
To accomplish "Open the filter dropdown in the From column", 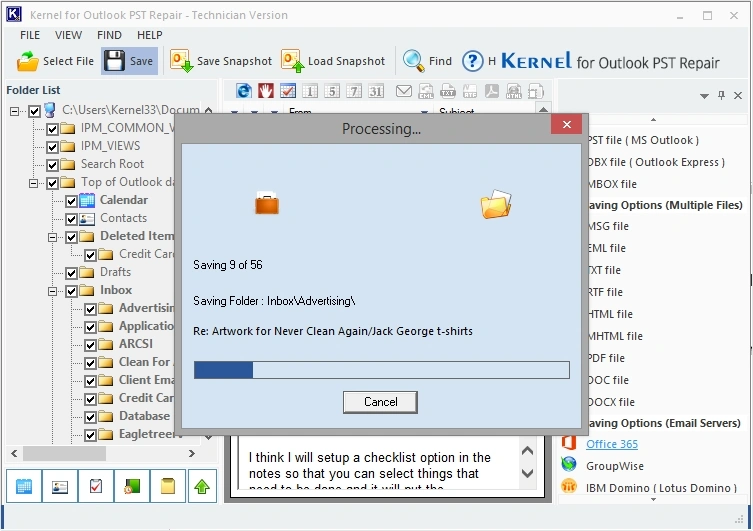I will coord(424,113).
